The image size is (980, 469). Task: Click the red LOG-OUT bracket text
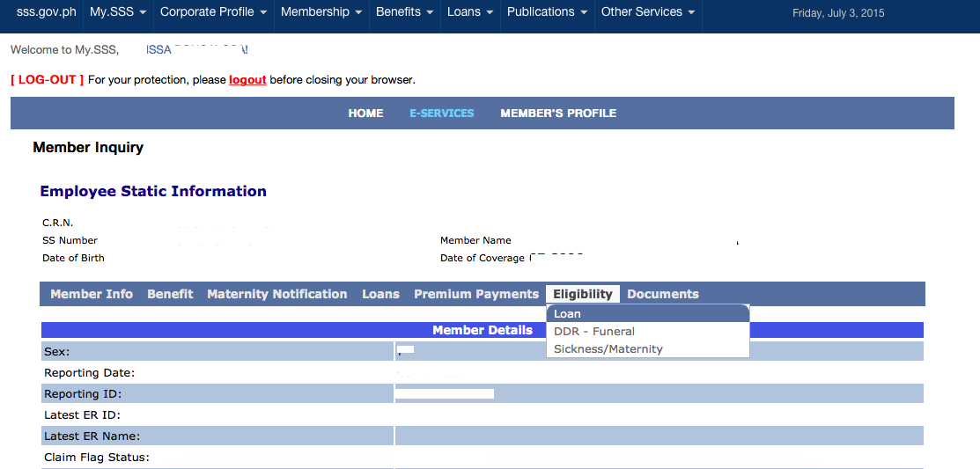(x=48, y=80)
